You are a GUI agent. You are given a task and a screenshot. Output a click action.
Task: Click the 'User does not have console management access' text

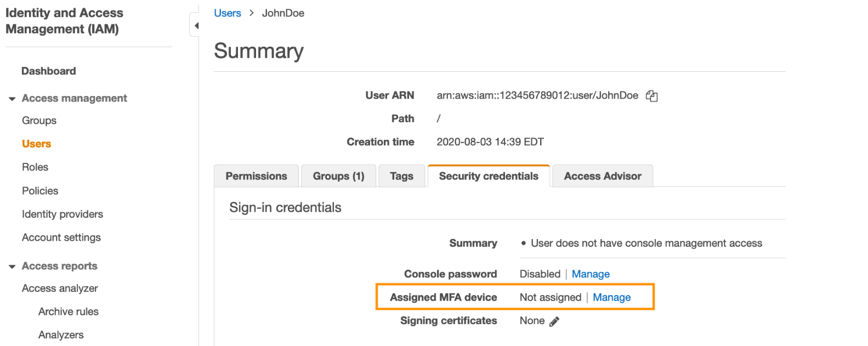tap(646, 243)
